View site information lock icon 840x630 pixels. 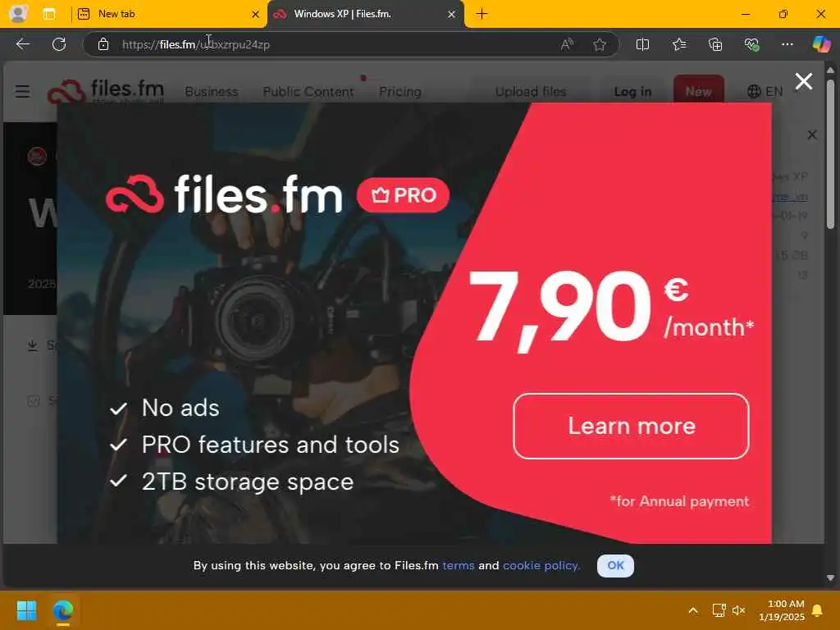click(x=103, y=44)
